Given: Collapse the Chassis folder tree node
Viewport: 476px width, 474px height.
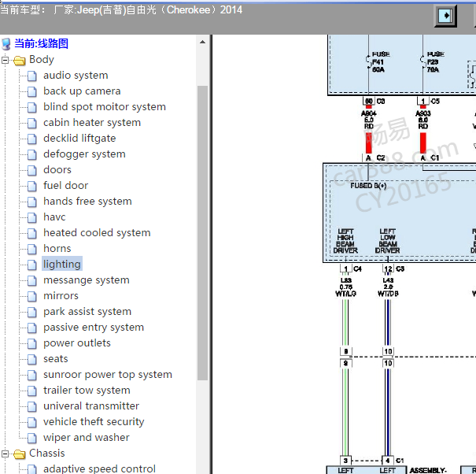Looking at the screenshot, I should 5,454.
